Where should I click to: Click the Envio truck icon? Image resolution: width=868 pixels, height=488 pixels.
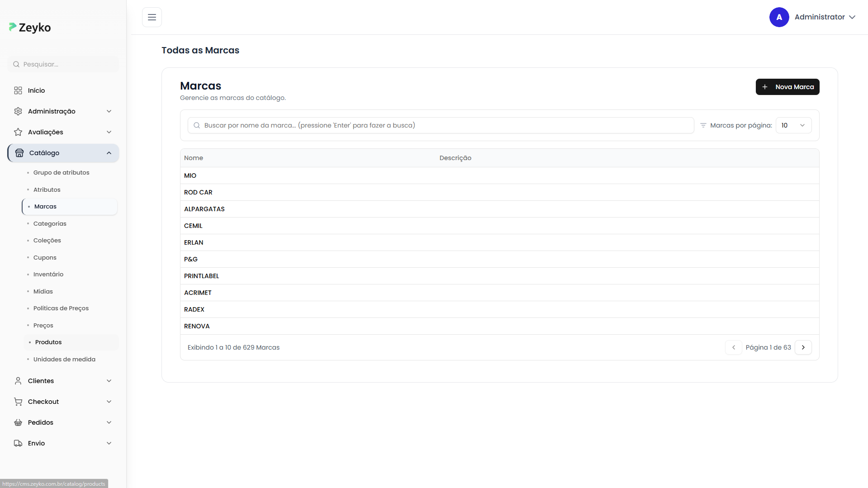[x=18, y=443]
